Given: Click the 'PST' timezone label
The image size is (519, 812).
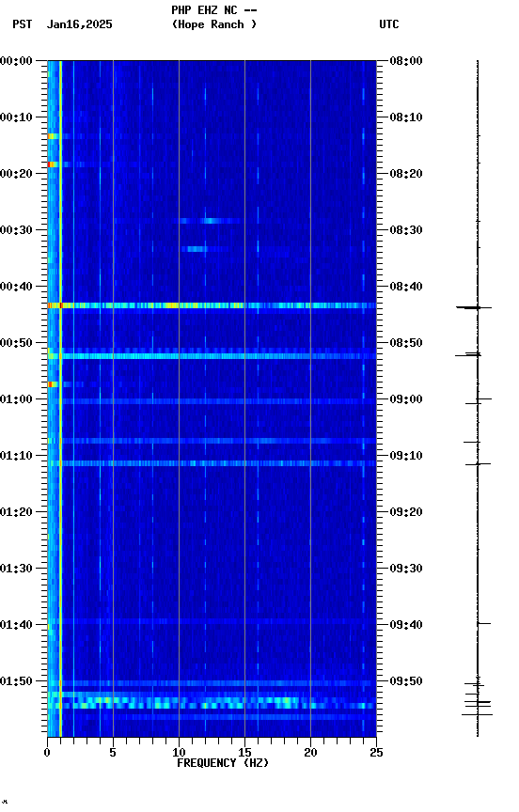Looking at the screenshot, I should [x=23, y=24].
